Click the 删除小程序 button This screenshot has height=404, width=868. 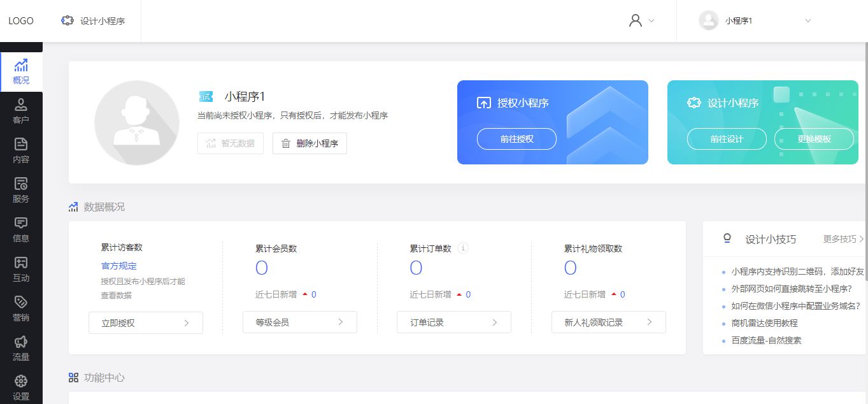click(x=309, y=143)
